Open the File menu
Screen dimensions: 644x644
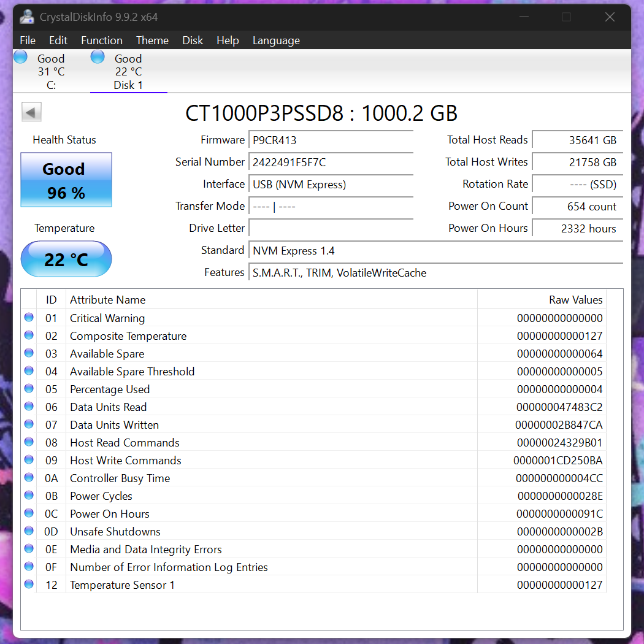pyautogui.click(x=28, y=40)
